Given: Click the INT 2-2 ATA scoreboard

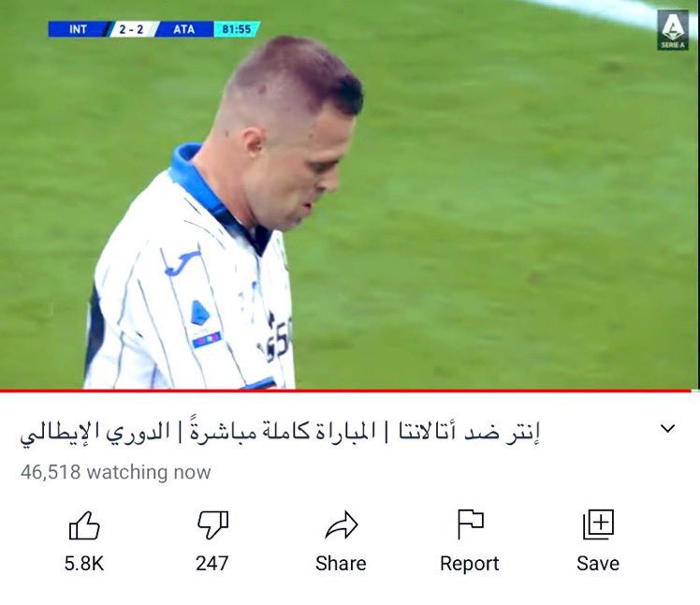Looking at the screenshot, I should pyautogui.click(x=154, y=29).
